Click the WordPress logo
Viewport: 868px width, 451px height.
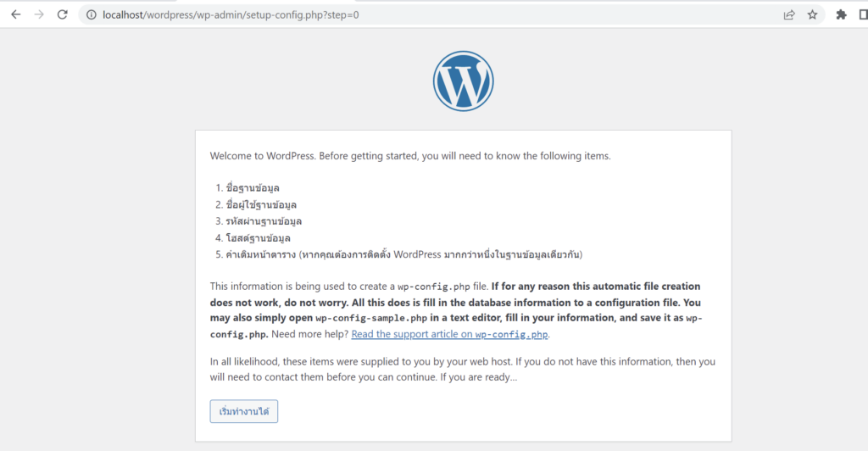coord(463,81)
